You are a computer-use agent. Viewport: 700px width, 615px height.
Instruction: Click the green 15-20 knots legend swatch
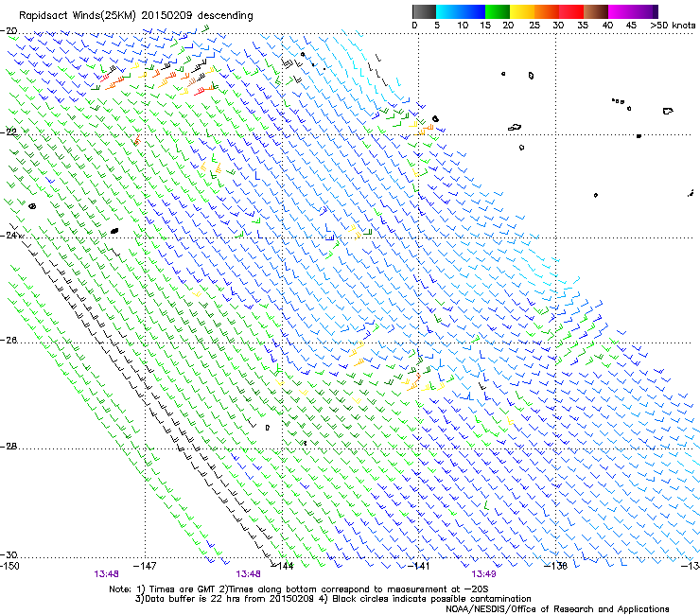498,11
